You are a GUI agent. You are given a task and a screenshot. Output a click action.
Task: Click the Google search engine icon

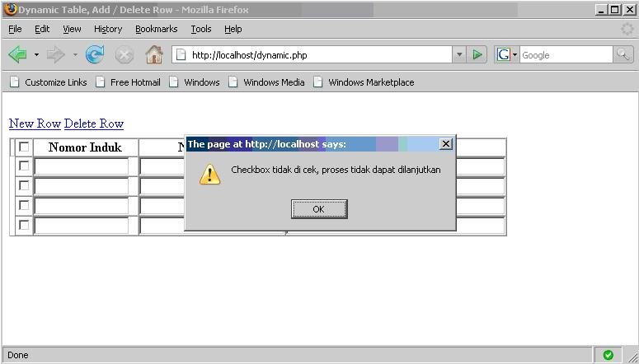click(x=504, y=54)
